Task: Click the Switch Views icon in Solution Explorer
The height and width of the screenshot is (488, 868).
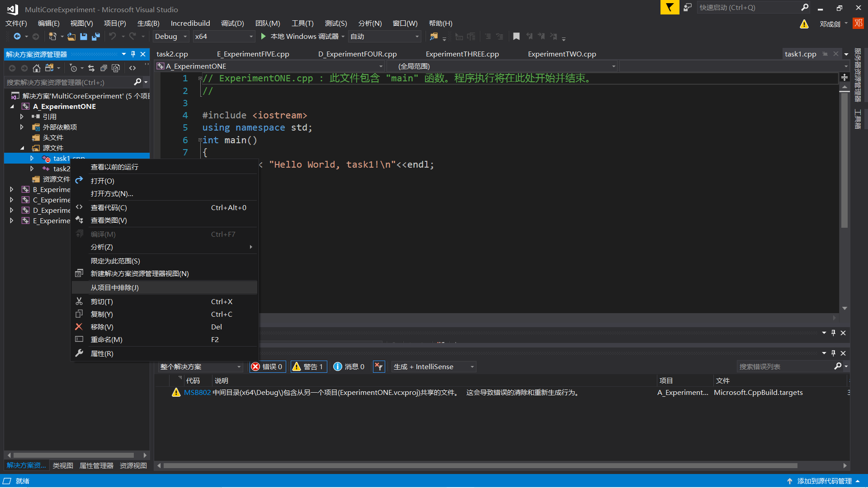Action: pos(49,68)
